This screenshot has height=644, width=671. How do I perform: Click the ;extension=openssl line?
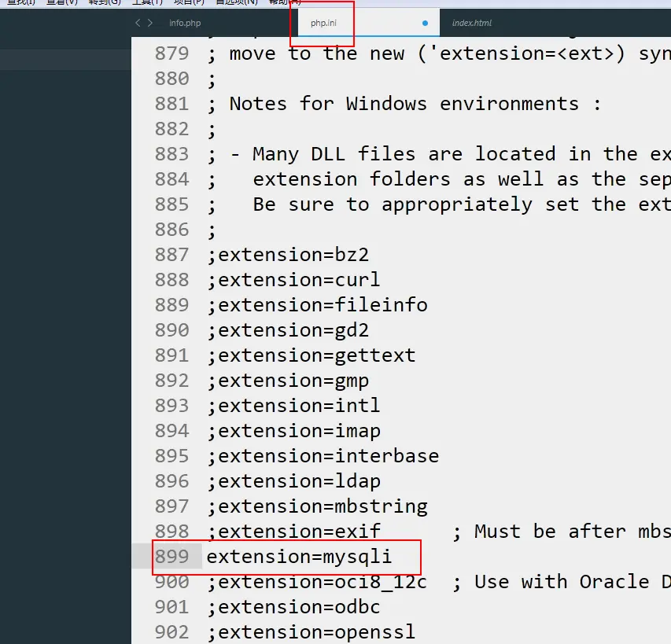pos(312,632)
